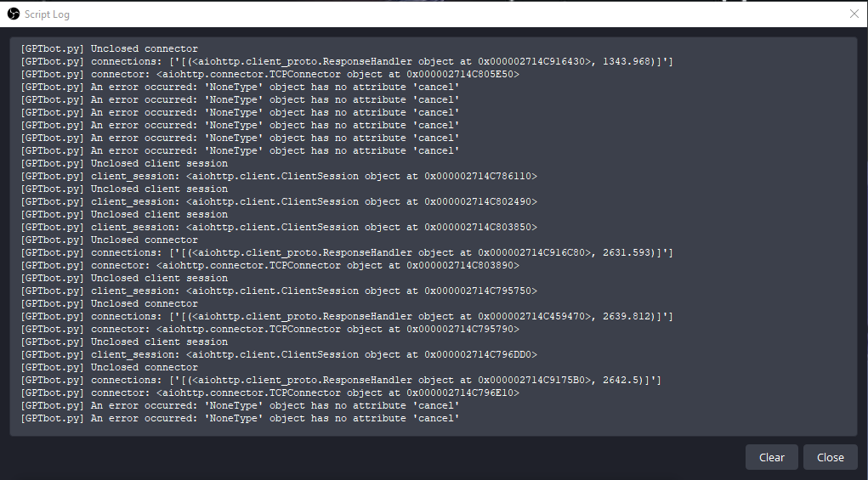Click the Close button at bottom right
Screen dimensions: 868x480
[x=830, y=457]
